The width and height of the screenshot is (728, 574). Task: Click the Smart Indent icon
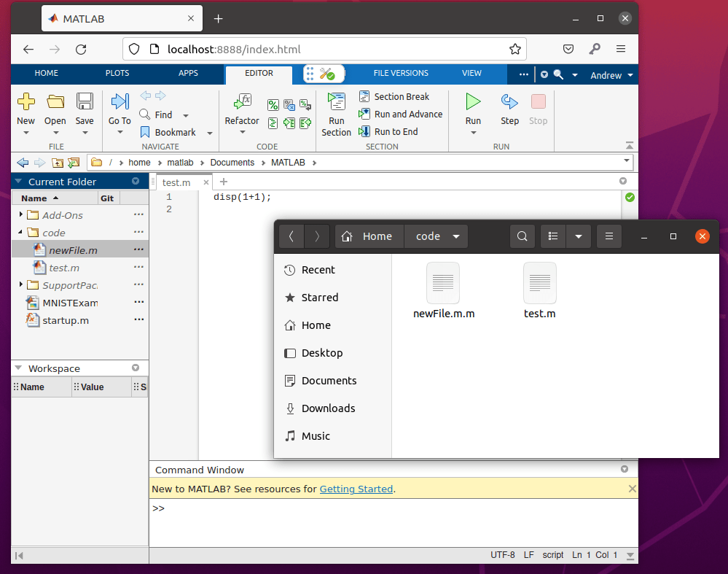tap(273, 123)
